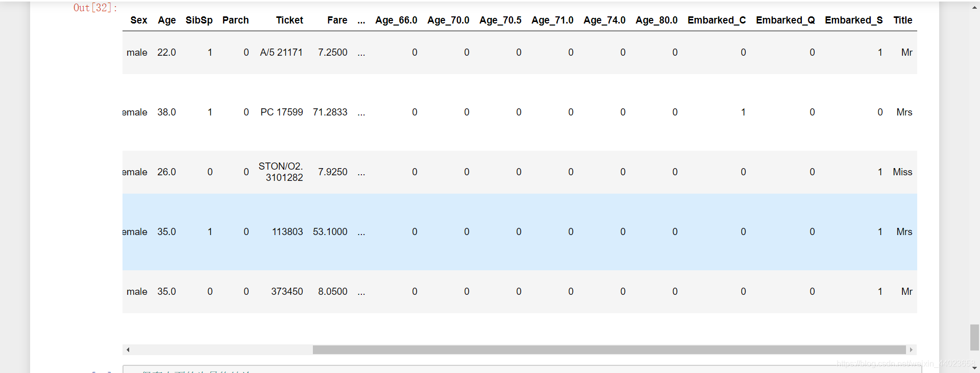Click Mrs title in PC 17599 row
The image size is (980, 373).
tap(904, 112)
